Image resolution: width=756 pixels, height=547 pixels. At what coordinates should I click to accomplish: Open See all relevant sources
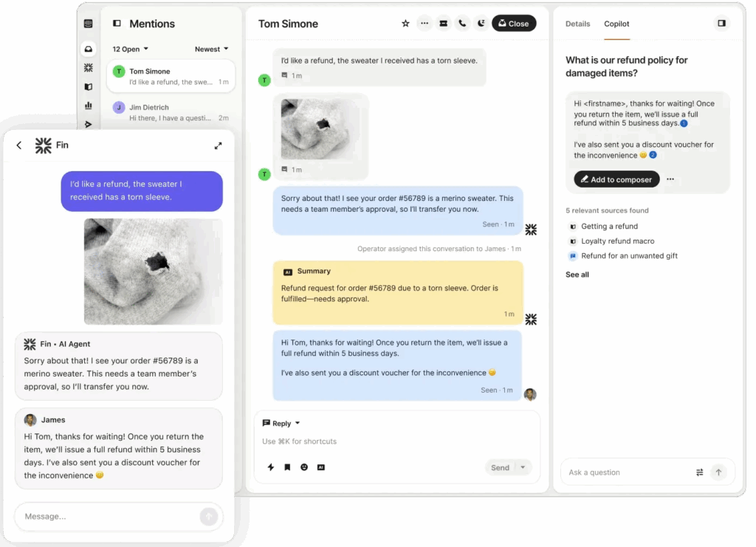[x=577, y=275]
